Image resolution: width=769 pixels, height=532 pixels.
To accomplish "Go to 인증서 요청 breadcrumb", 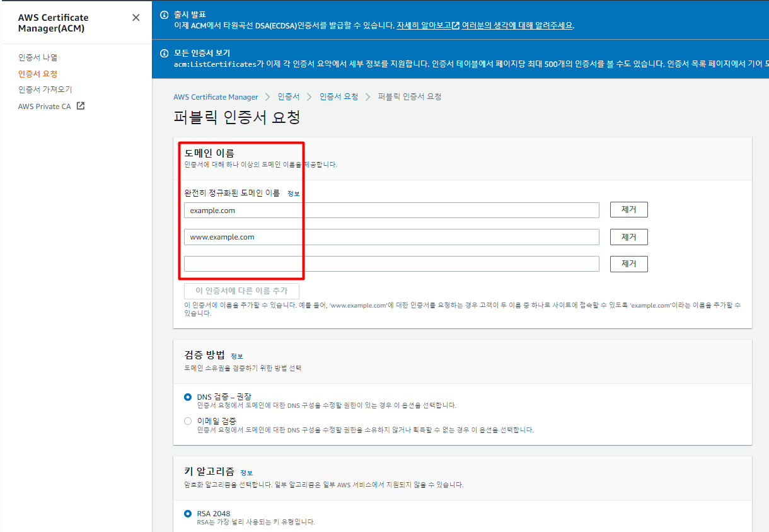I will pyautogui.click(x=338, y=96).
